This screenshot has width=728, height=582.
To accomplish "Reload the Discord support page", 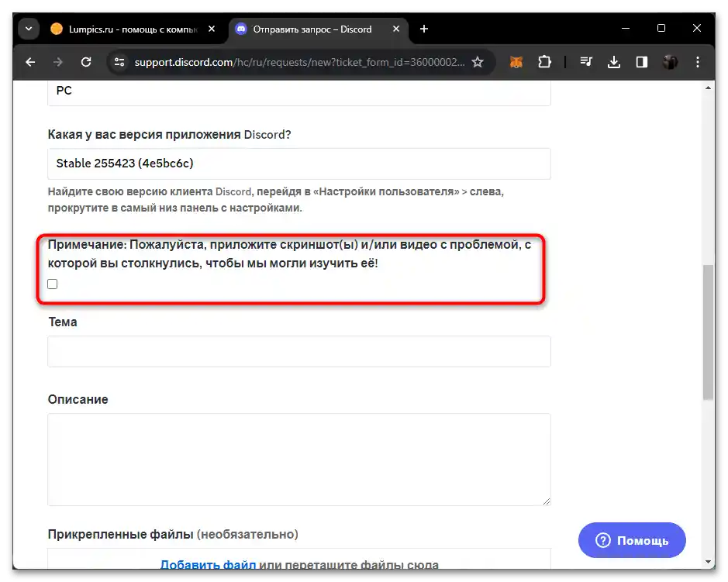I will point(86,62).
